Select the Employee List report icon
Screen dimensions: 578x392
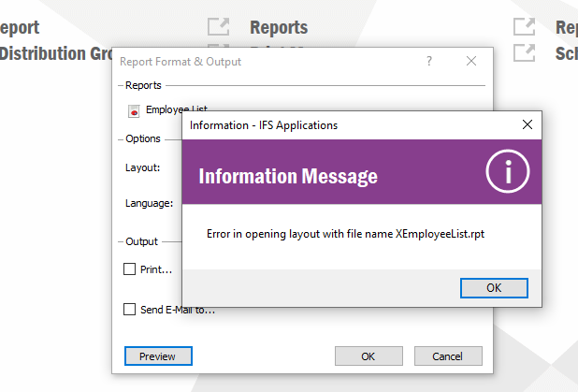[134, 111]
